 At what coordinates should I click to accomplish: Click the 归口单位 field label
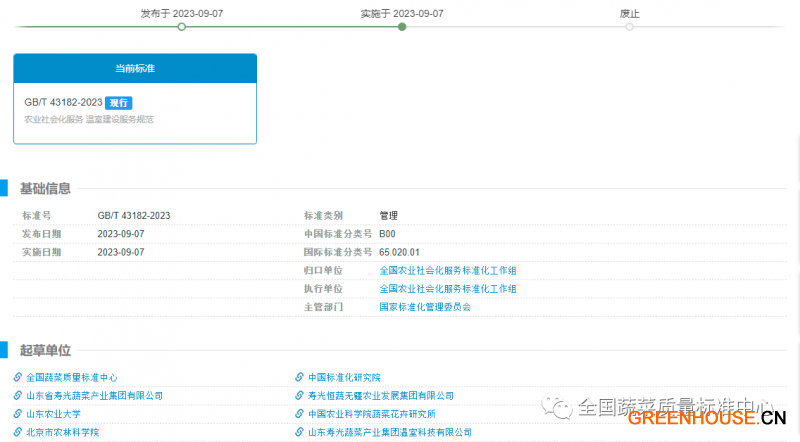point(323,271)
